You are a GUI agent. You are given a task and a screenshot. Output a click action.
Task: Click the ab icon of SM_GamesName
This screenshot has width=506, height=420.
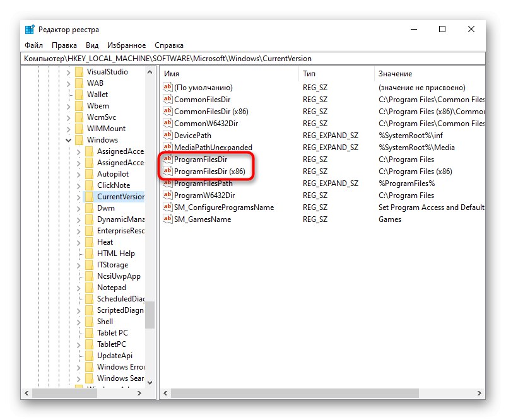pos(167,219)
